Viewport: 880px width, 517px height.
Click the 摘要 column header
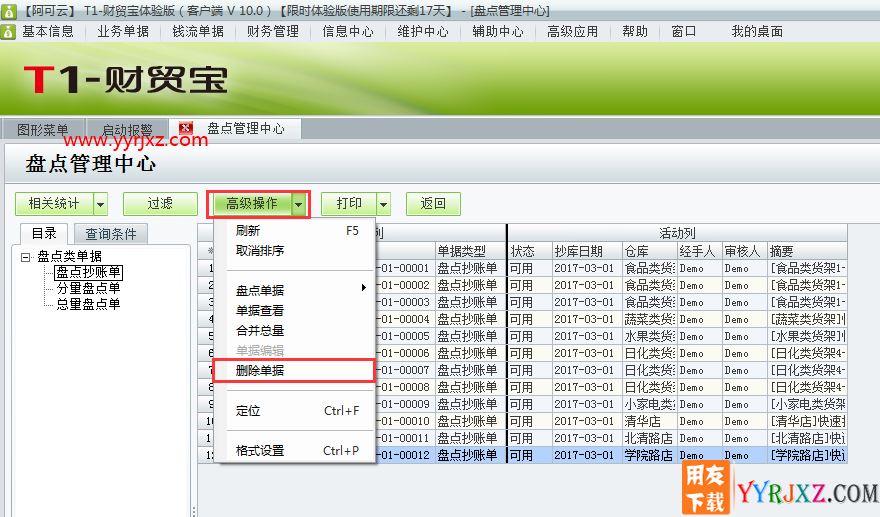point(807,251)
